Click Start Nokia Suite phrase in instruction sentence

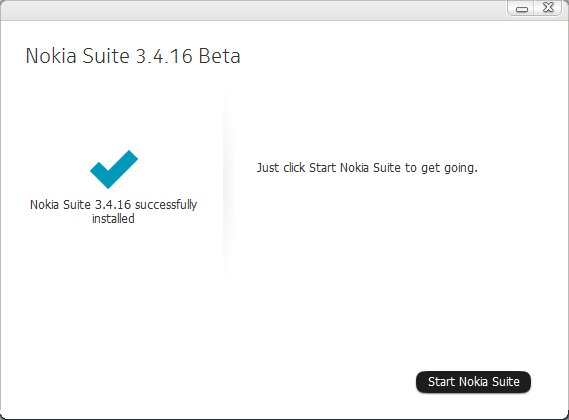point(355,168)
